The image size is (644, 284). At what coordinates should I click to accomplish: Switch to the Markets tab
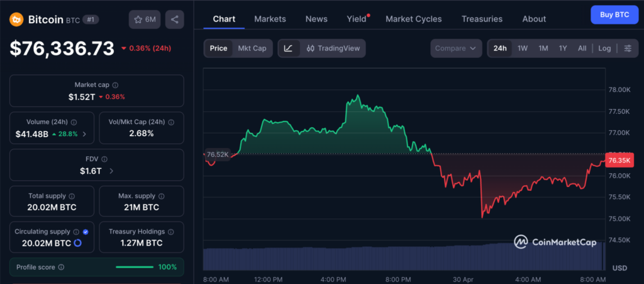coord(270,19)
